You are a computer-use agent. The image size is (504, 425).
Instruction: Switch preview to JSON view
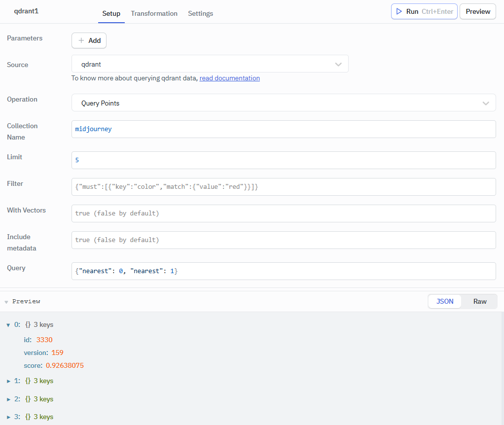pos(445,301)
